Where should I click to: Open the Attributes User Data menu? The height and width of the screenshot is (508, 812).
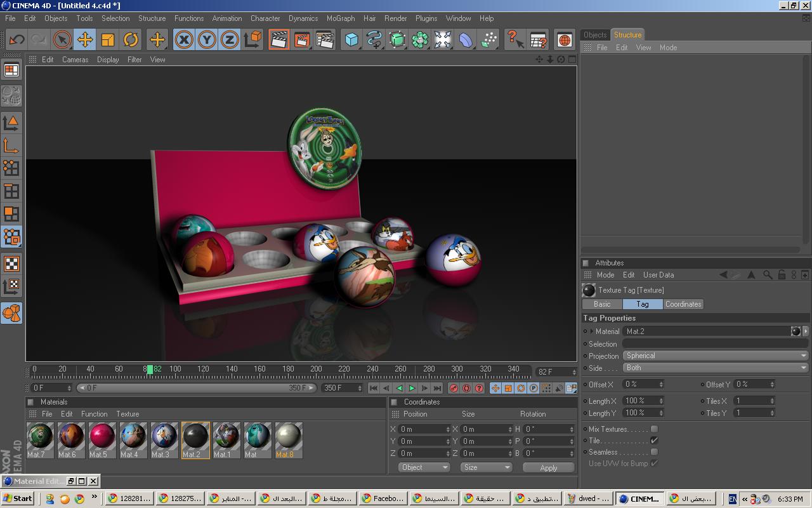click(658, 275)
